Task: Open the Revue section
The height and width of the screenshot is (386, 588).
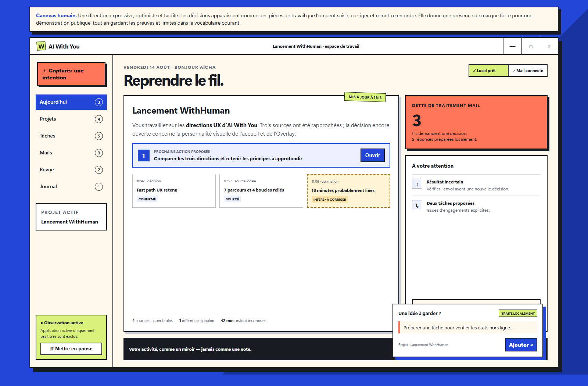Action: coord(71,170)
